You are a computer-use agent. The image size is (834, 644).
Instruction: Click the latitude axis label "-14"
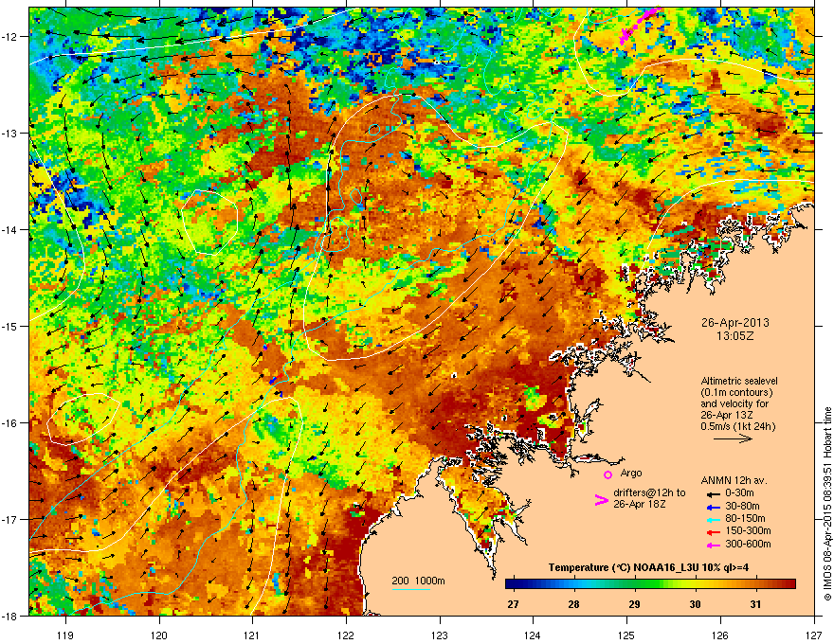click(9, 229)
